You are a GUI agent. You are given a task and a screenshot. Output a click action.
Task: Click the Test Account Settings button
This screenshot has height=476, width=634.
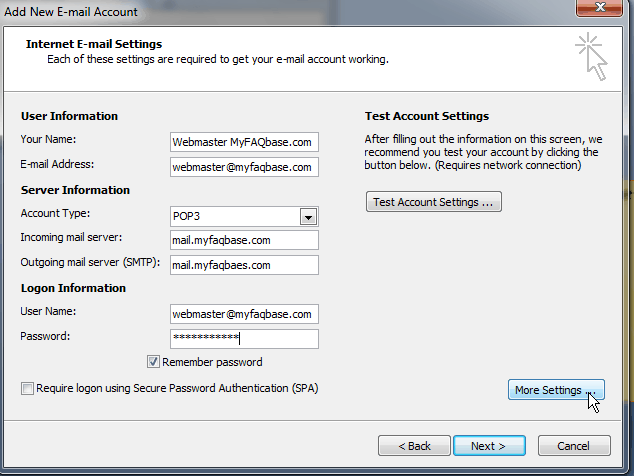pyautogui.click(x=434, y=202)
